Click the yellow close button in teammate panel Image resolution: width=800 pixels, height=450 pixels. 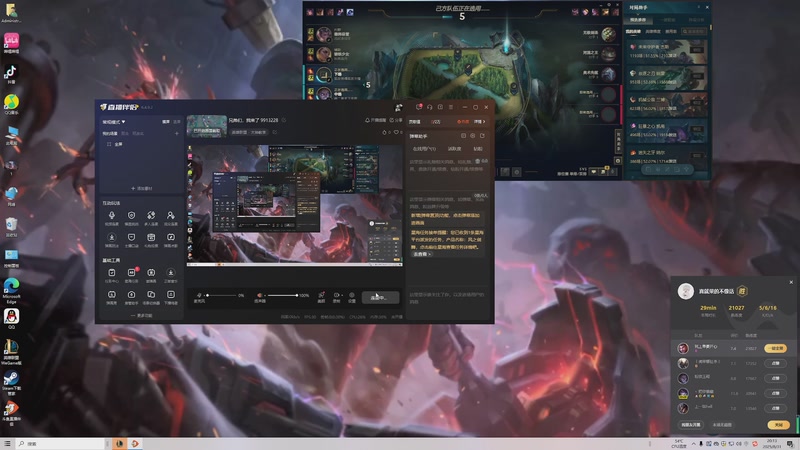point(778,424)
